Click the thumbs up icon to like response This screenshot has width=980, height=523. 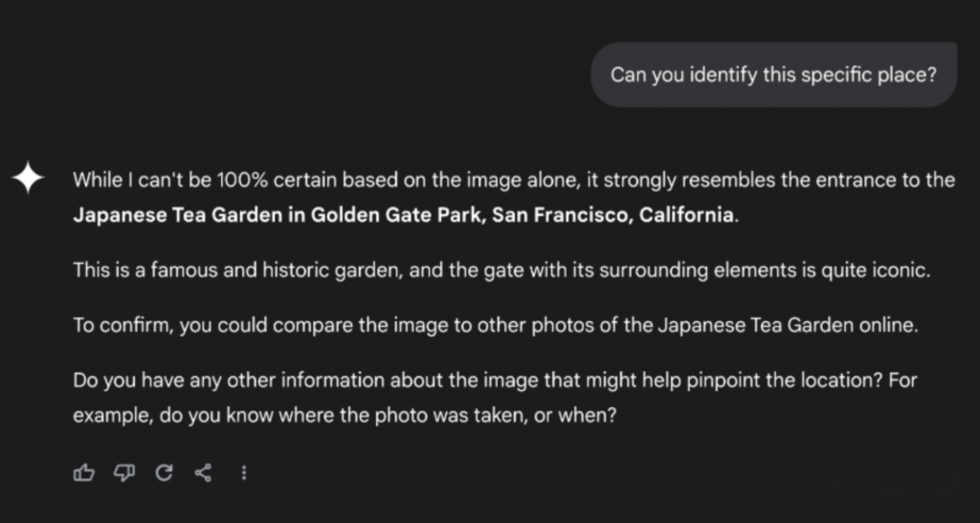(x=84, y=472)
